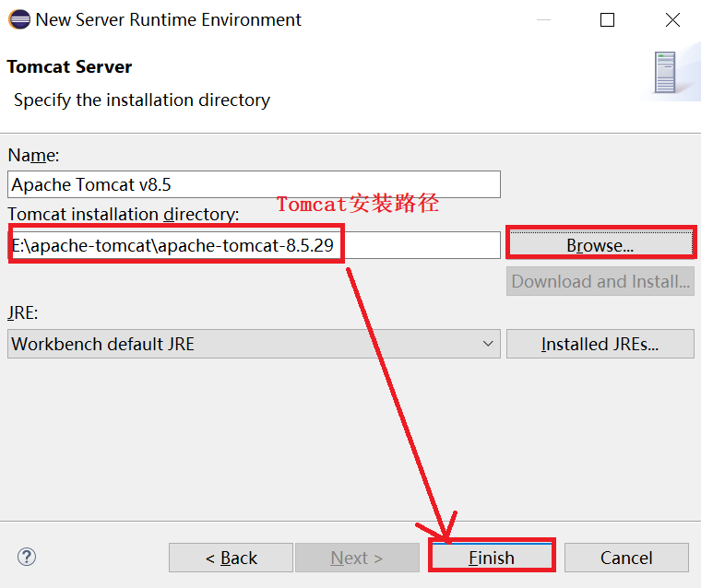Viewport: 701px width, 588px height.
Task: Click the disabled Next button
Action: coord(357,558)
